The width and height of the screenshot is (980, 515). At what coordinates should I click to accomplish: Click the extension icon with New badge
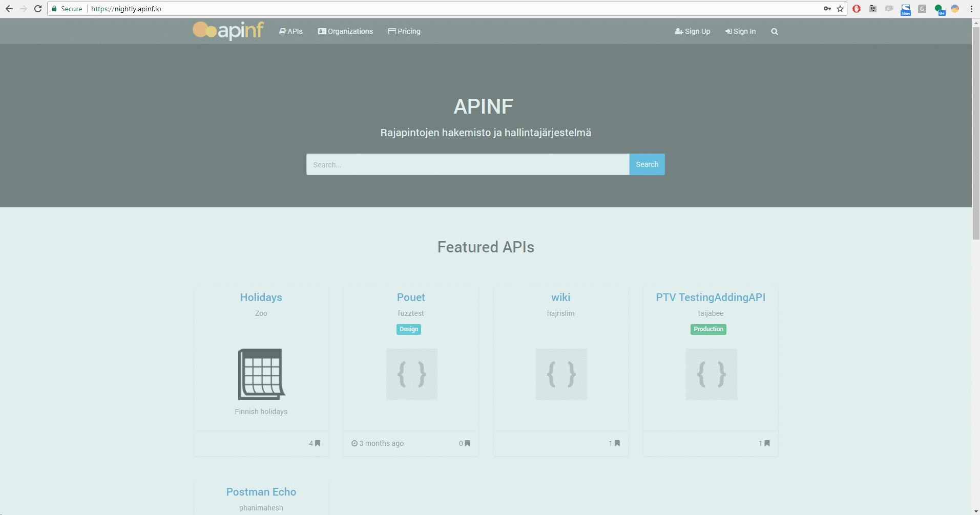pos(906,10)
